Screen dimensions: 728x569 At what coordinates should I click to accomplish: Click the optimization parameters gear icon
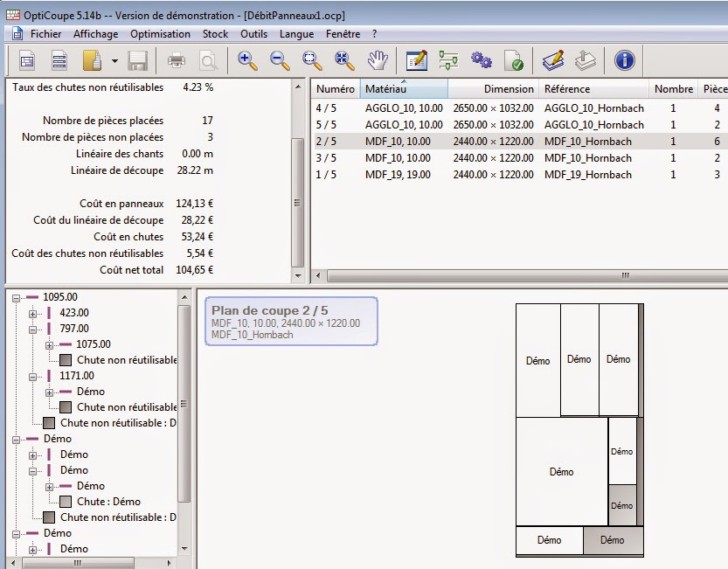(482, 60)
